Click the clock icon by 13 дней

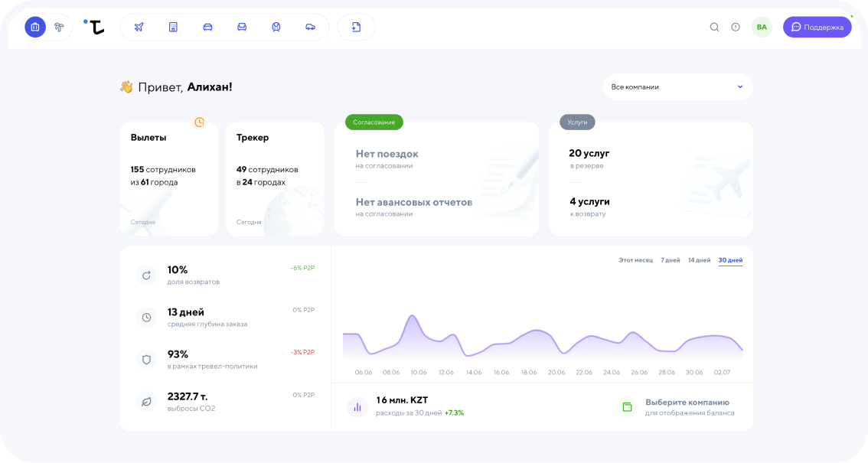coord(147,318)
